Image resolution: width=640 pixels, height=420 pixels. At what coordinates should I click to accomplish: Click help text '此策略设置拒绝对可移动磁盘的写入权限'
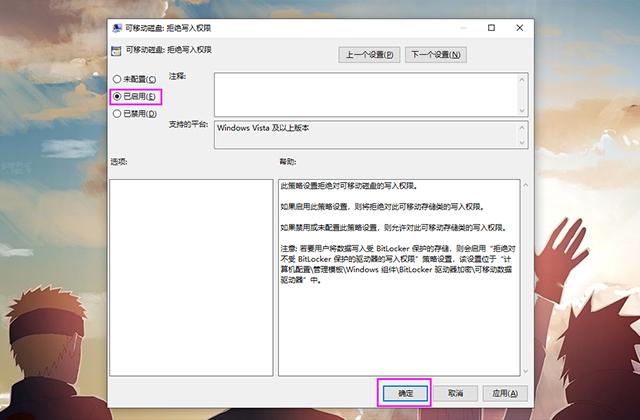click(x=349, y=186)
